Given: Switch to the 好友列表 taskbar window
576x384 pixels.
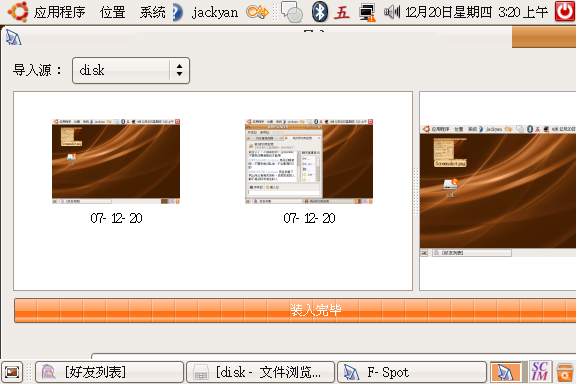Looking at the screenshot, I should click(x=109, y=372).
